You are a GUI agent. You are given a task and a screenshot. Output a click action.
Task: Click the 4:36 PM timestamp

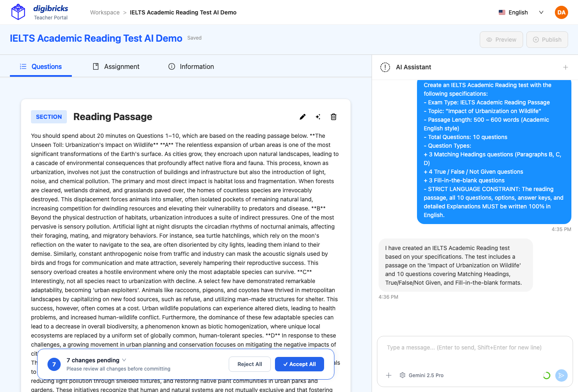(388, 297)
